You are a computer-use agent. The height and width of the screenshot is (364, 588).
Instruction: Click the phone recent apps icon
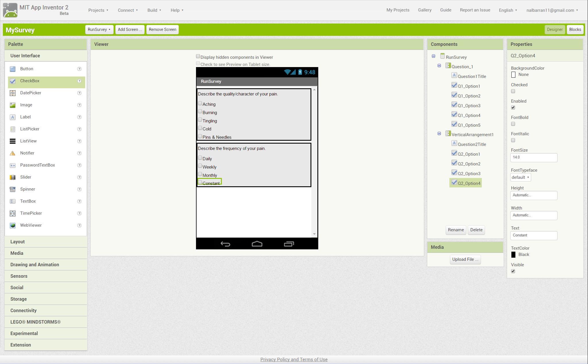pyautogui.click(x=289, y=244)
